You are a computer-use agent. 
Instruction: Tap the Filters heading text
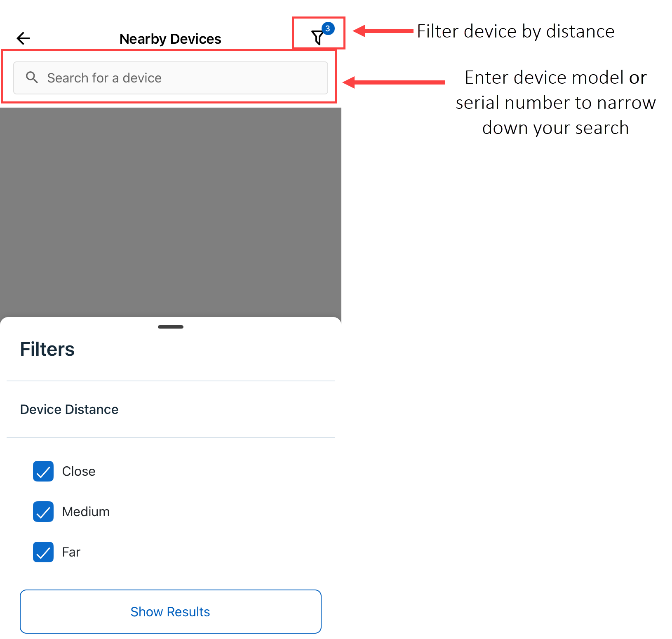pyautogui.click(x=47, y=349)
